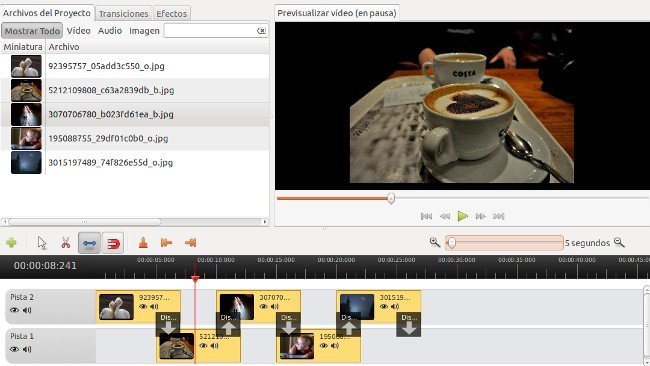
Task: Toggle visibility eye on clip 923957
Action: coord(143,307)
